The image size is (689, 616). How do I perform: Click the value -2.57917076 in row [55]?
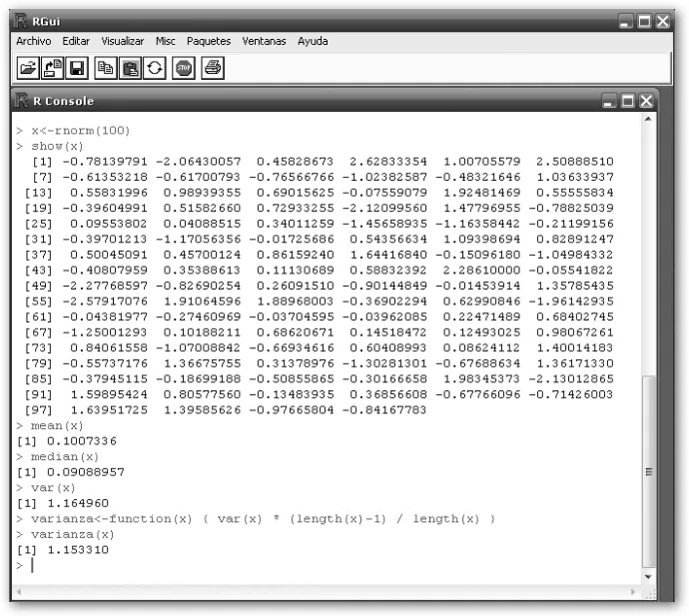point(105,302)
